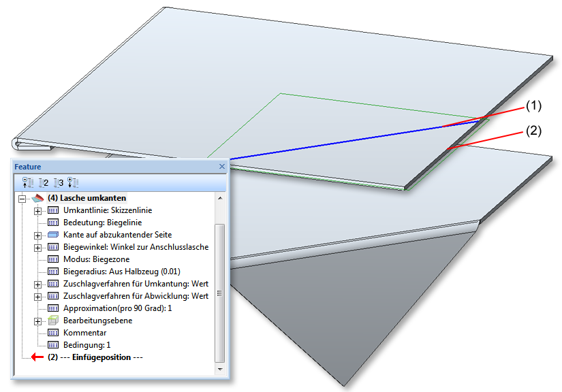Click the Kommentar table icon
The image size is (562, 392).
point(53,333)
